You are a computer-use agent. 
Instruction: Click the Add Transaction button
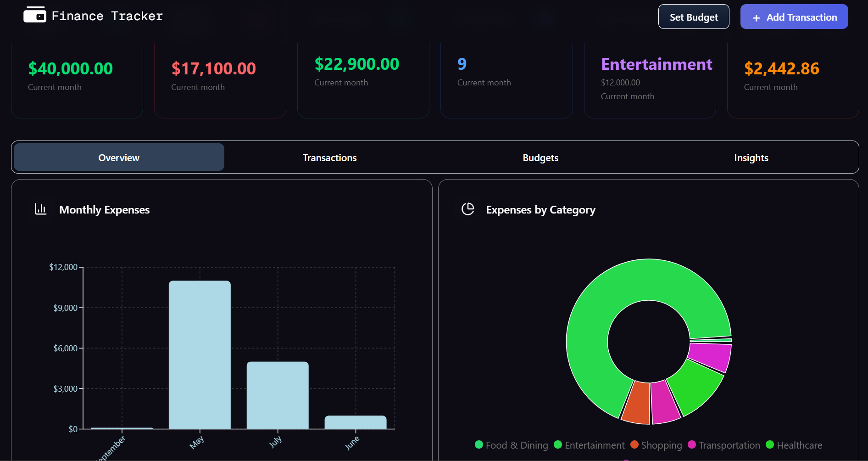click(x=794, y=17)
